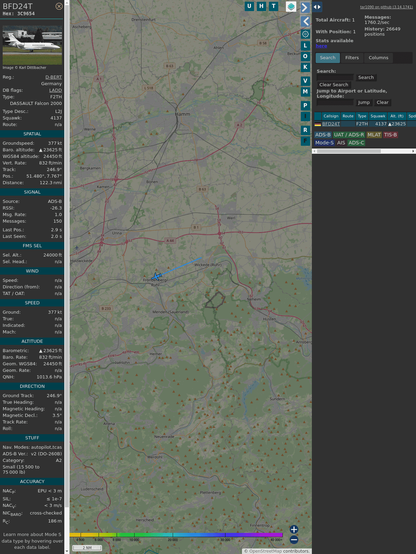
Task: Click the Search text input field
Action: tap(335, 77)
